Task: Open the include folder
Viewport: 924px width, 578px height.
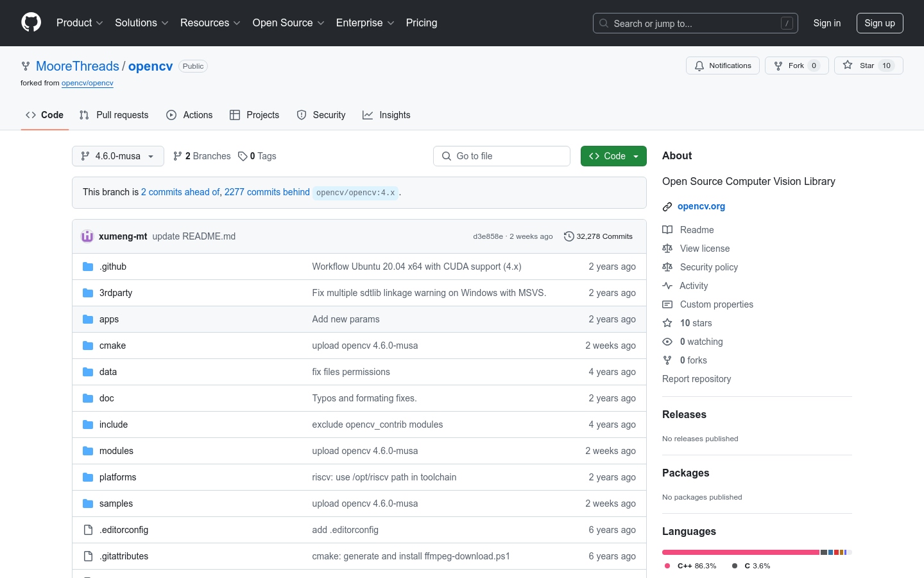Action: pos(114,425)
